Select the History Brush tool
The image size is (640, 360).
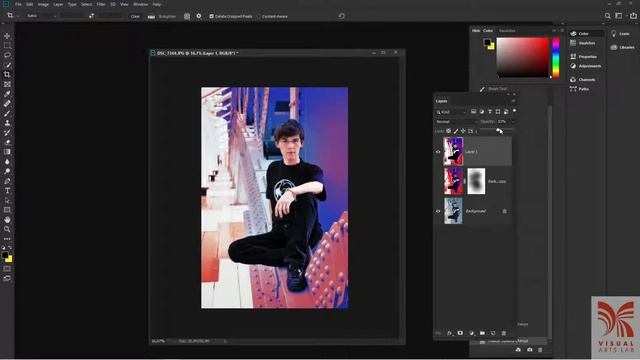point(7,133)
